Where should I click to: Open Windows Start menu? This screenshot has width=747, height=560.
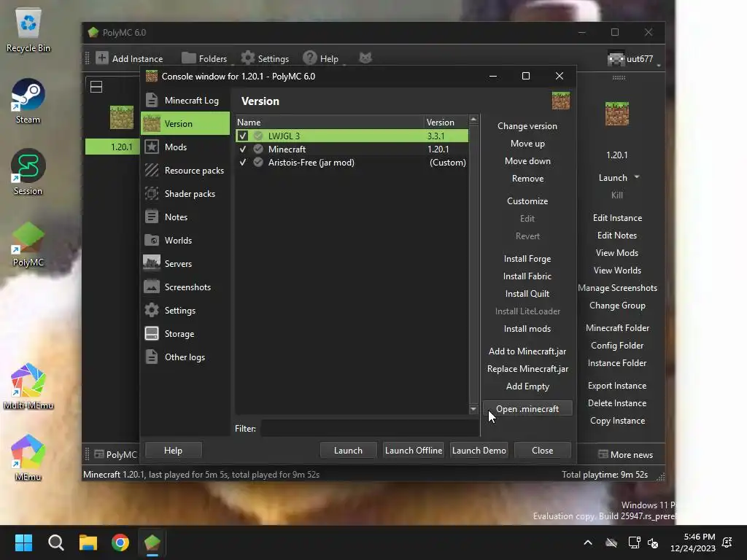click(23, 542)
